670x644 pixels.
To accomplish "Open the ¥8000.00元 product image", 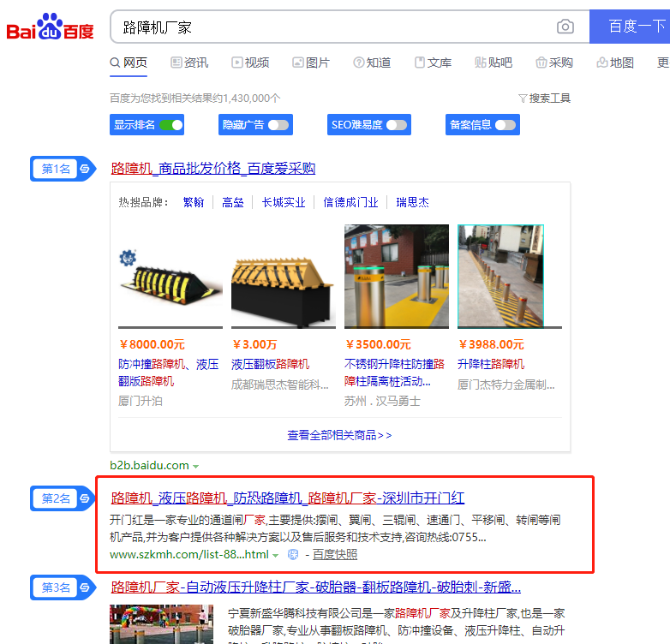I will 170,277.
